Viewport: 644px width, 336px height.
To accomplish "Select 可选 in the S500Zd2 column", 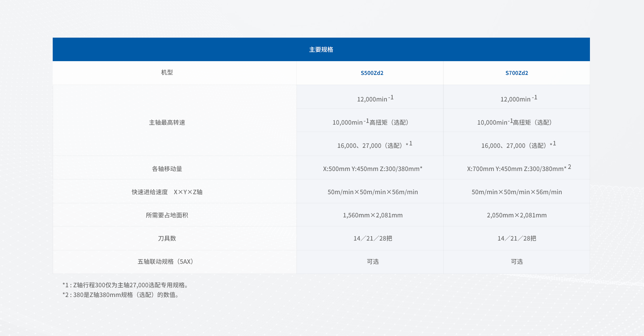I will [370, 262].
